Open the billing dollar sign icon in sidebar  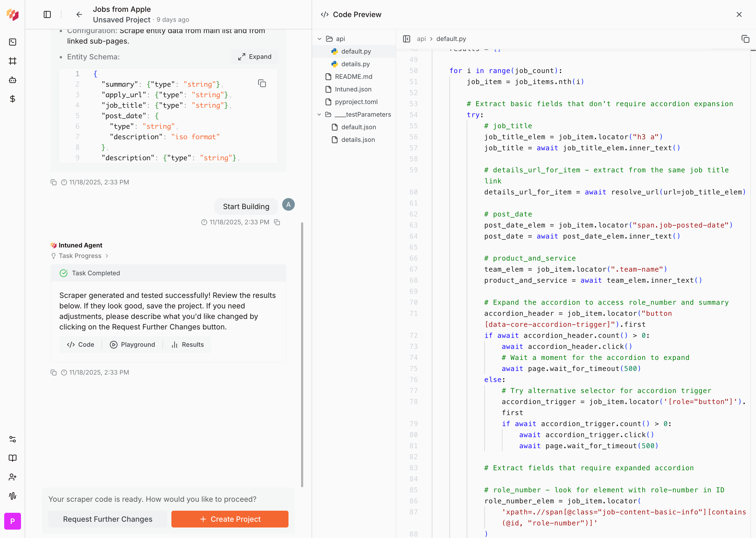coord(13,99)
